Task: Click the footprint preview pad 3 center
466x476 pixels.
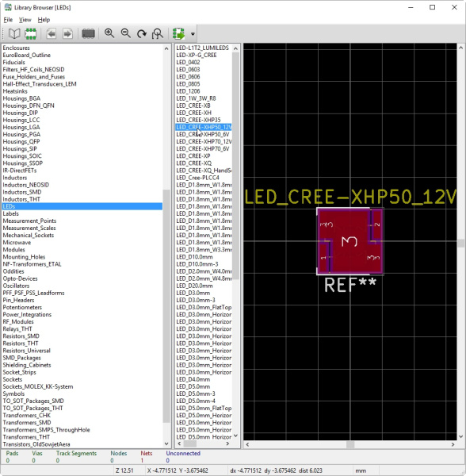Action: click(349, 242)
